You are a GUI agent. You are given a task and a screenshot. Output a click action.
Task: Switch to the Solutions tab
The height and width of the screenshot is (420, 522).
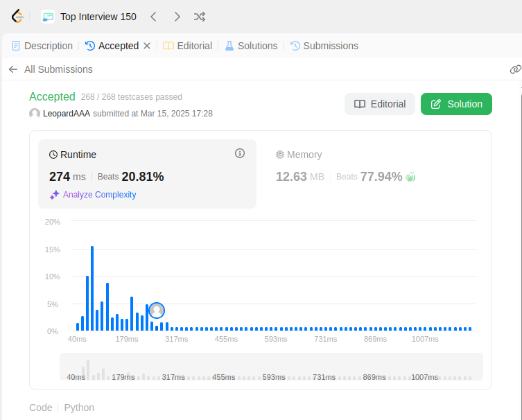pyautogui.click(x=252, y=46)
